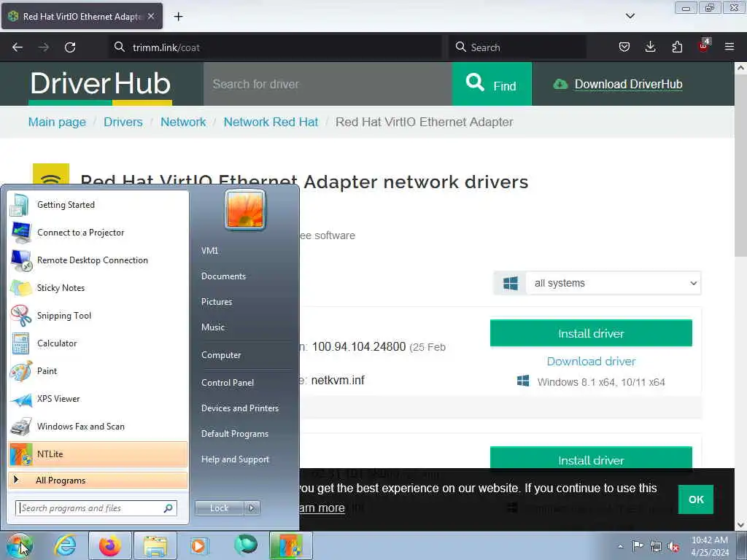Click Download driver link

click(x=591, y=362)
